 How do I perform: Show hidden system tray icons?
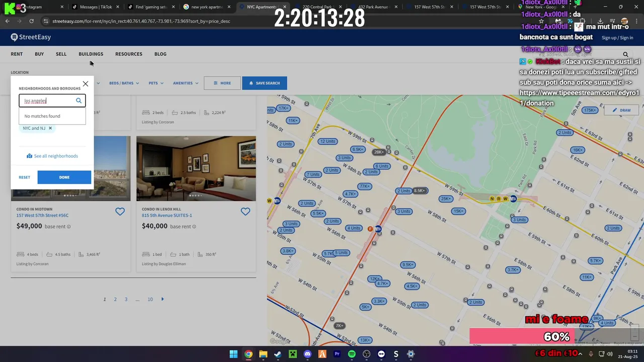(x=580, y=354)
